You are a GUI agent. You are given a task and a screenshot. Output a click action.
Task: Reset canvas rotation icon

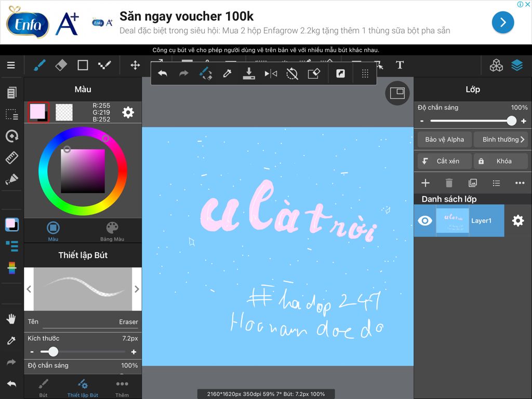pyautogui.click(x=292, y=73)
